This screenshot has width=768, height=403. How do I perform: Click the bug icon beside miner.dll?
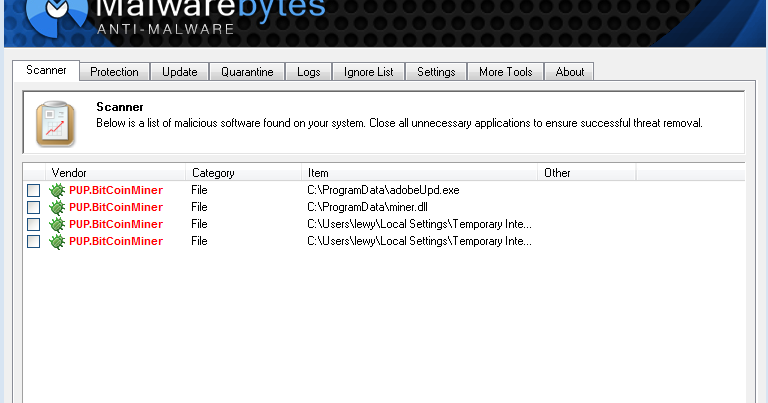57,207
